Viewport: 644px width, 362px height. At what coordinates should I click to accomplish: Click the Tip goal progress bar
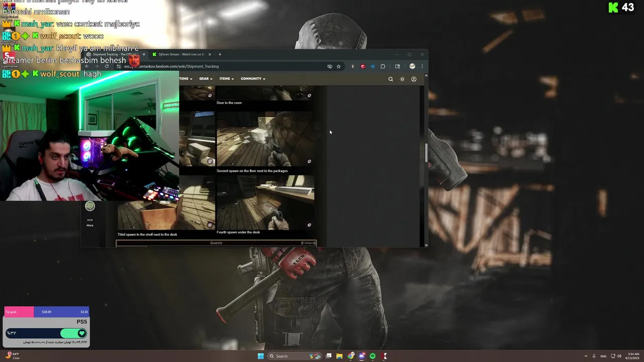click(46, 312)
